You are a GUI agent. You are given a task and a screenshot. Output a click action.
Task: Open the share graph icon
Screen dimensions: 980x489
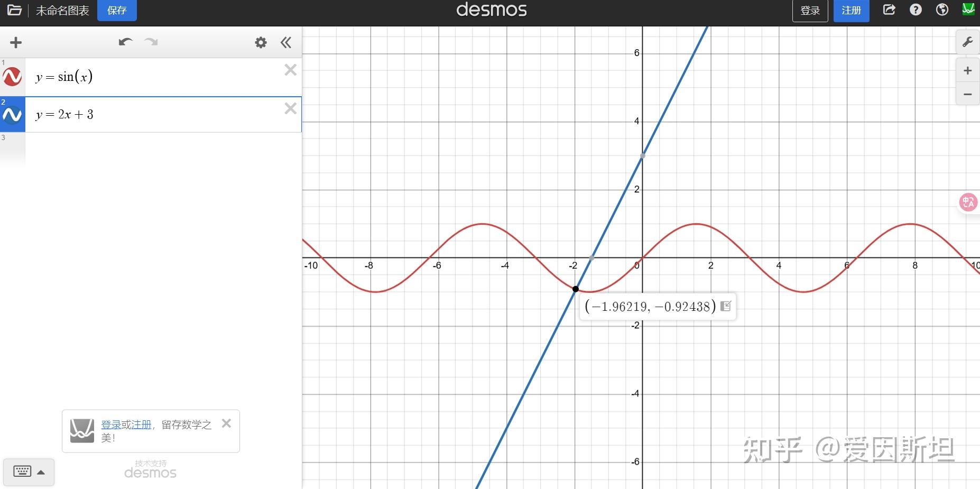pos(889,10)
